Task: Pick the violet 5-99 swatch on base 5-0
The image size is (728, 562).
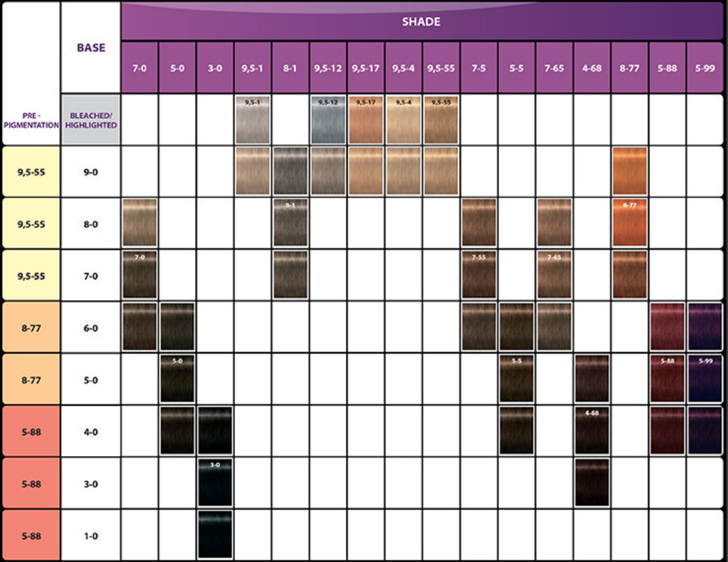Action: tap(704, 379)
